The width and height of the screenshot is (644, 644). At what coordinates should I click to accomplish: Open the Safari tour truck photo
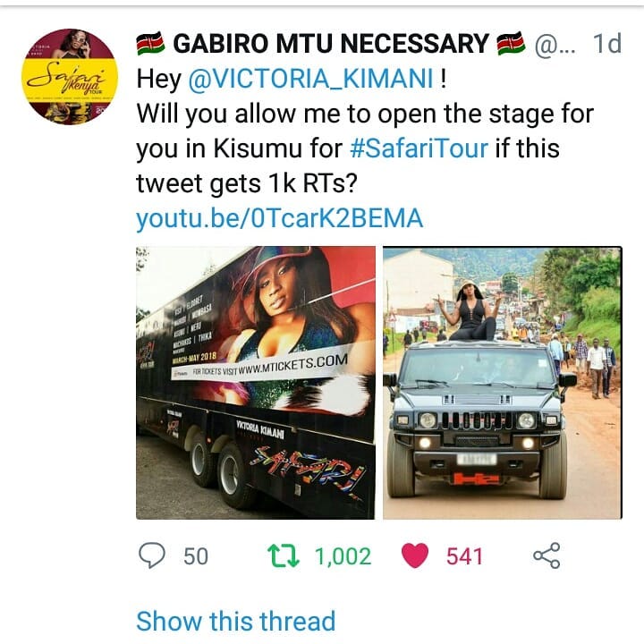coord(256,383)
